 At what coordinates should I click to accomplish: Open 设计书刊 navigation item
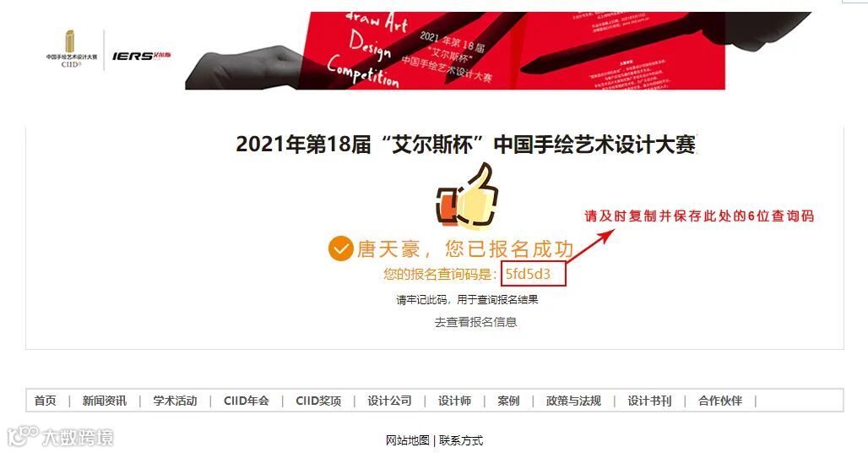(x=649, y=401)
